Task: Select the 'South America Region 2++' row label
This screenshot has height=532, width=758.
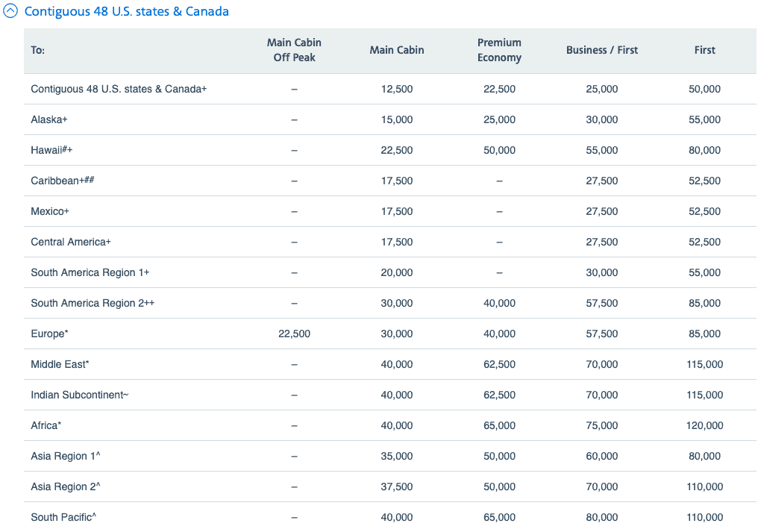Action: pyautogui.click(x=93, y=303)
